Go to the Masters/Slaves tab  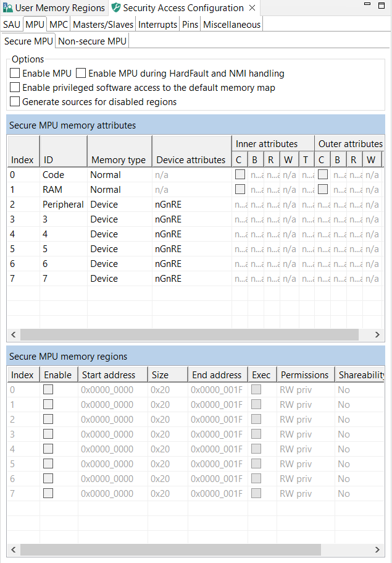103,25
